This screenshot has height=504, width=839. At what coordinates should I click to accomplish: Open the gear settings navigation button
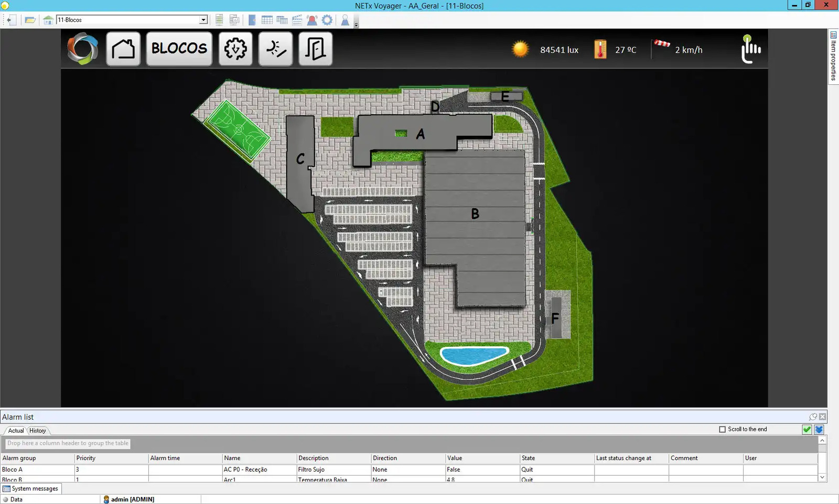click(235, 49)
